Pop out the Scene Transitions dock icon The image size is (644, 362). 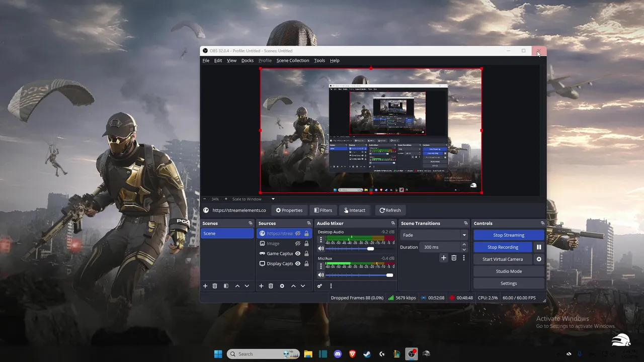[466, 223]
